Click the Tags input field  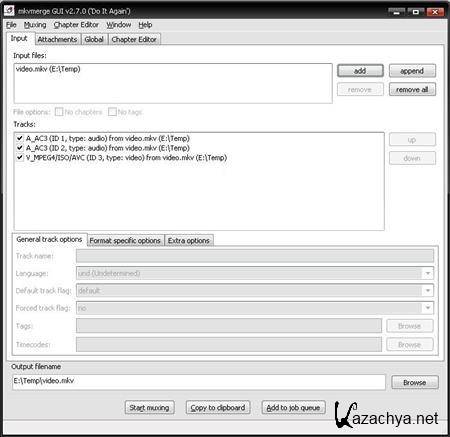coord(229,326)
